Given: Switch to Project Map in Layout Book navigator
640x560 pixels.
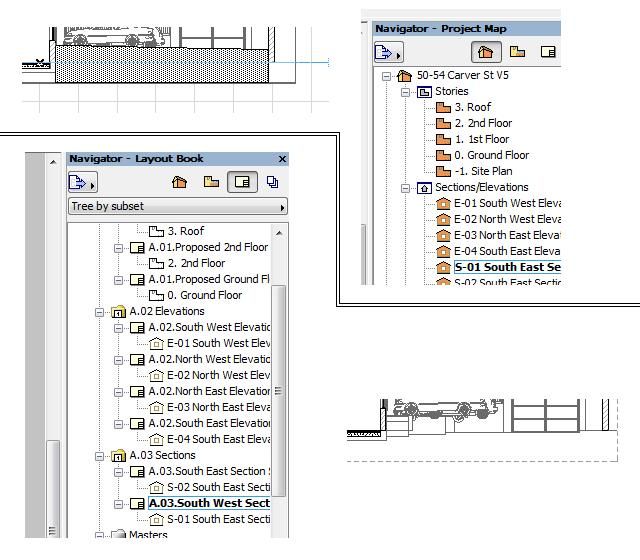Looking at the screenshot, I should click(x=179, y=182).
